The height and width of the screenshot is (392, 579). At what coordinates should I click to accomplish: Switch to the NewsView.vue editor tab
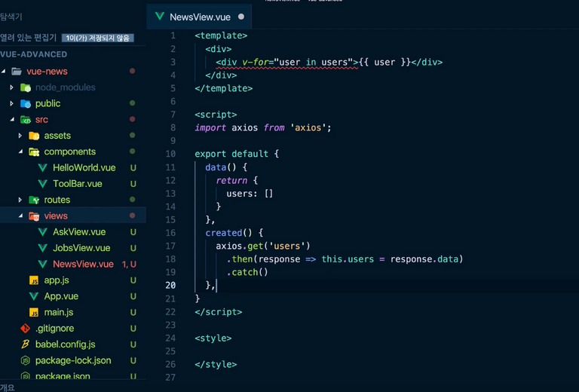coord(199,17)
